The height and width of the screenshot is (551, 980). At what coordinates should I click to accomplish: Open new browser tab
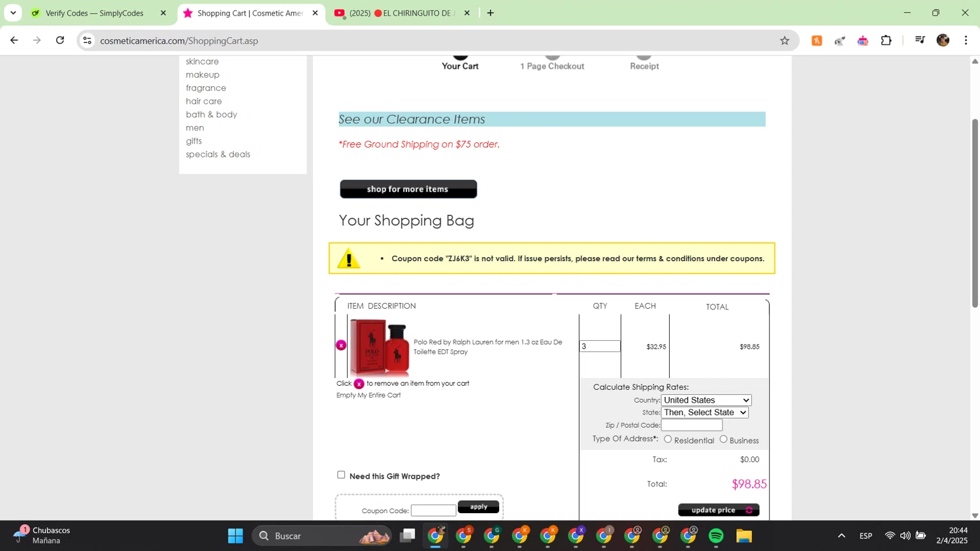pos(491,13)
